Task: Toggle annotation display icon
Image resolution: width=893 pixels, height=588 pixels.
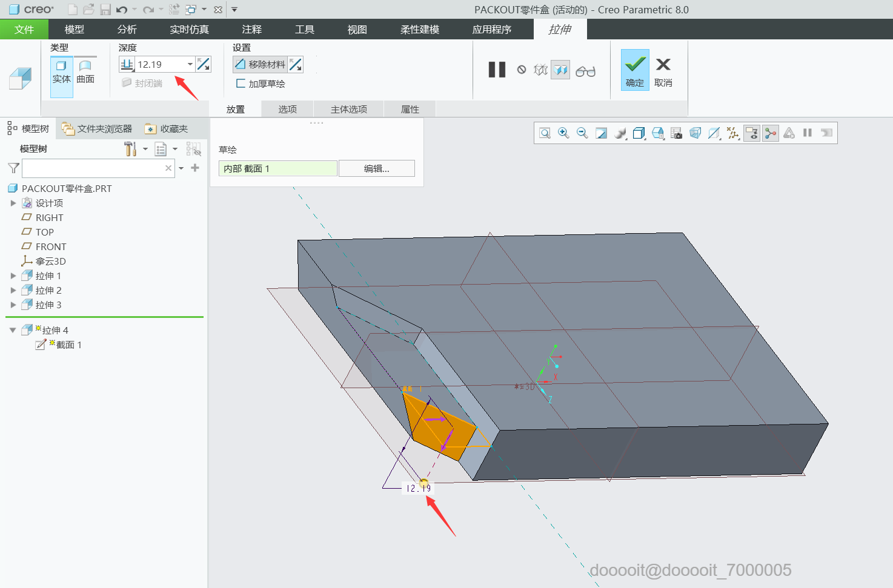Action: point(752,133)
